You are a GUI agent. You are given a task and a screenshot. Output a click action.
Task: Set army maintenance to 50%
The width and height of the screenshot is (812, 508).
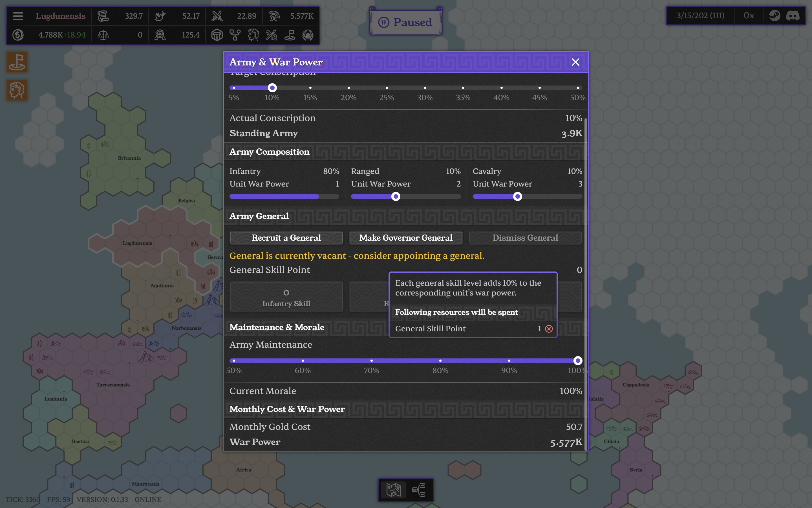tap(234, 360)
